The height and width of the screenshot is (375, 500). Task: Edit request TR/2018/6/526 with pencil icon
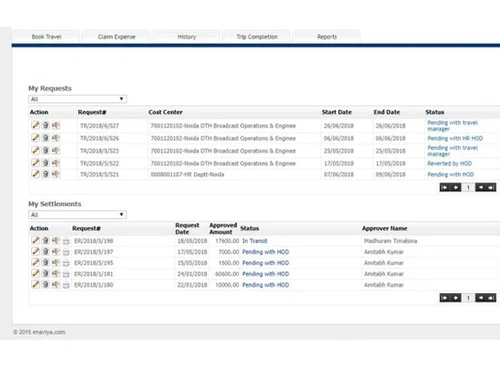pyautogui.click(x=35, y=138)
